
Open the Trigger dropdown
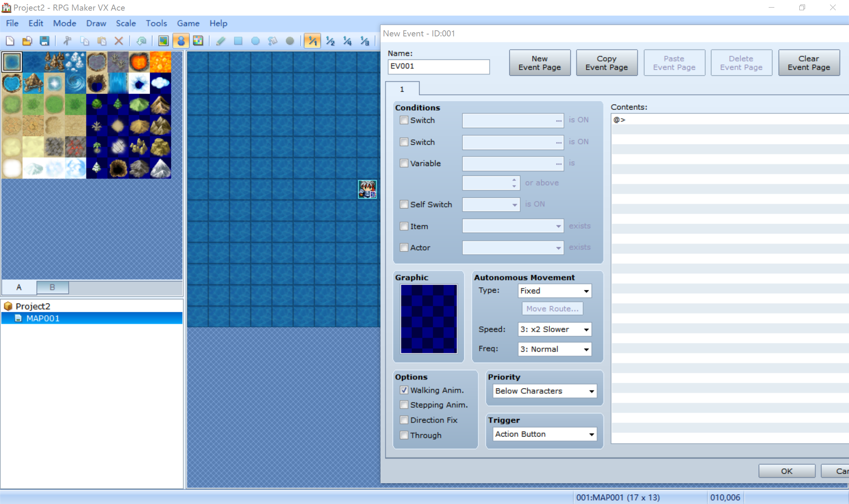point(545,434)
